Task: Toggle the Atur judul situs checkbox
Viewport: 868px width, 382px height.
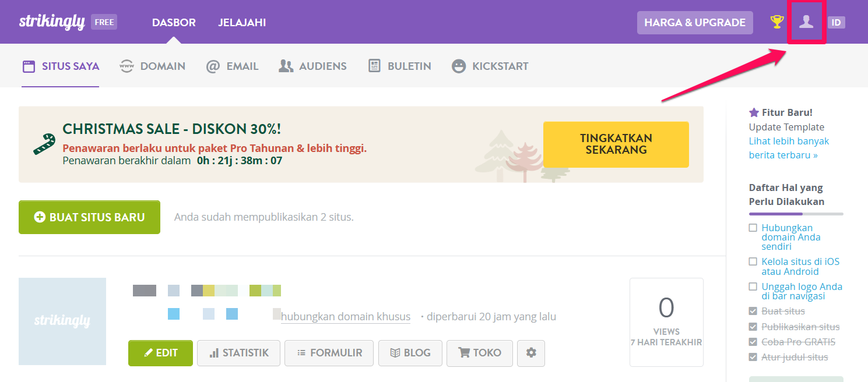Action: point(753,357)
